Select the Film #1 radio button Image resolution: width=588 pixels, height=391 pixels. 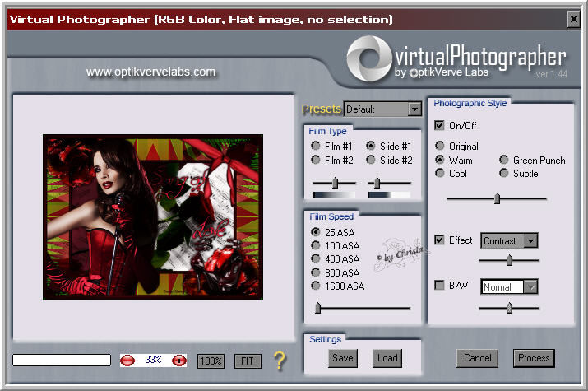[316, 146]
